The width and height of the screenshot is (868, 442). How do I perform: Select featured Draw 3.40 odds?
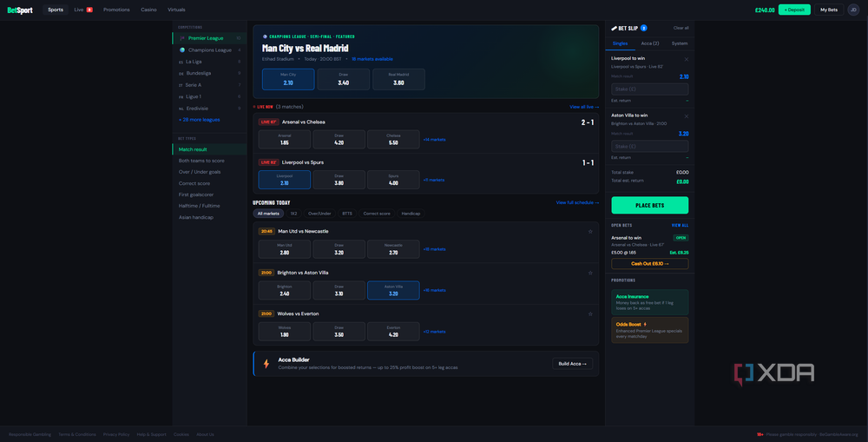343,79
